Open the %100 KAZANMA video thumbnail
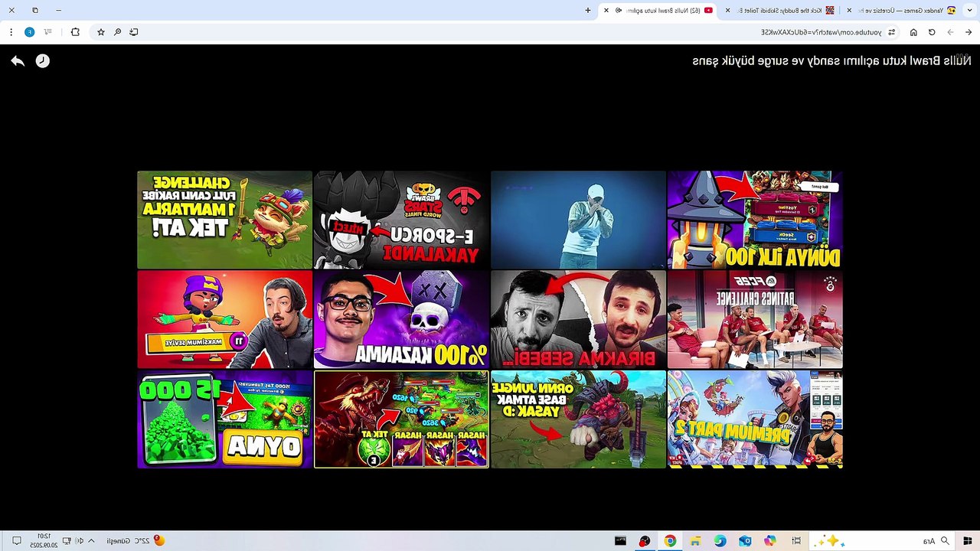Image resolution: width=980 pixels, height=551 pixels. click(401, 320)
